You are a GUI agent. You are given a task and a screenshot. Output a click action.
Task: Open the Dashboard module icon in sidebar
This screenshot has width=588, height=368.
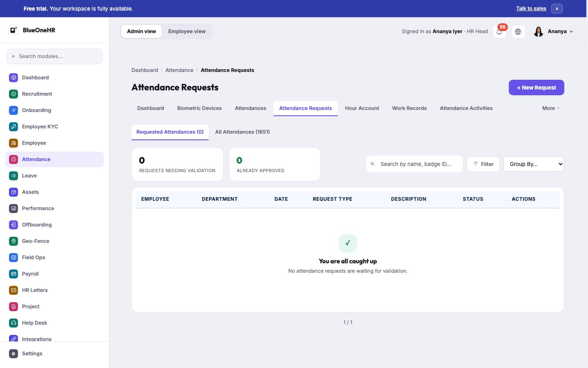point(13,77)
